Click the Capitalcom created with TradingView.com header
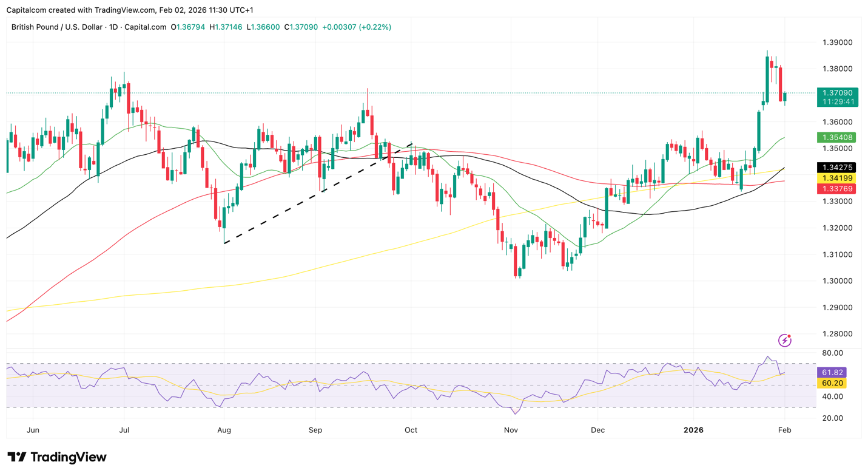This screenshot has width=868, height=476. 130,10
